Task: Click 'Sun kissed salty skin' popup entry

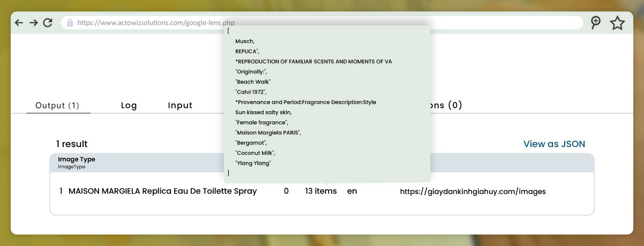Action: (264, 112)
